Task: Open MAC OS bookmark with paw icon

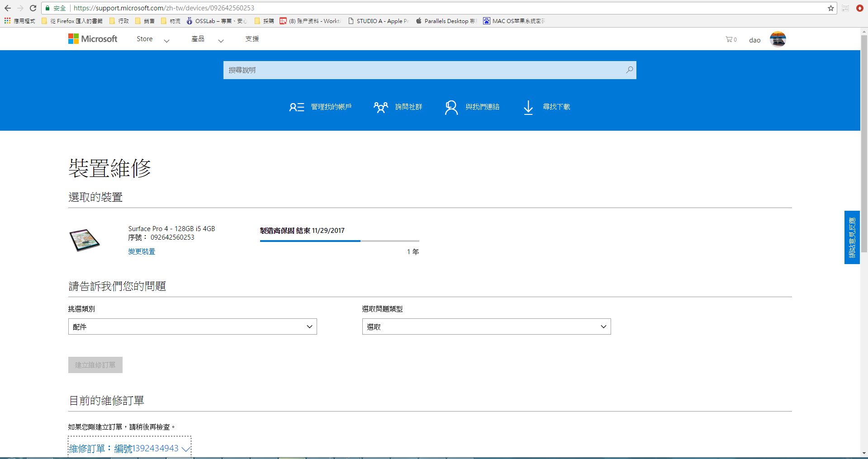Action: 514,21
